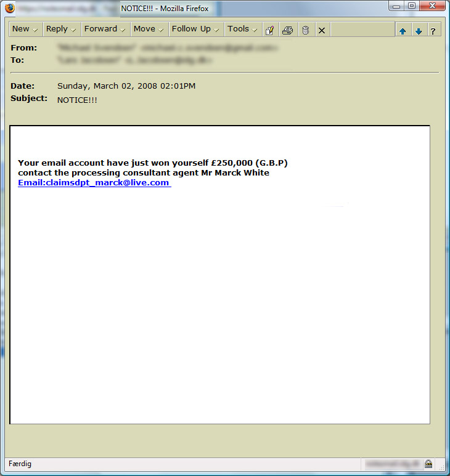Click the edit message pencil icon
The height and width of the screenshot is (476, 450).
(270, 30)
